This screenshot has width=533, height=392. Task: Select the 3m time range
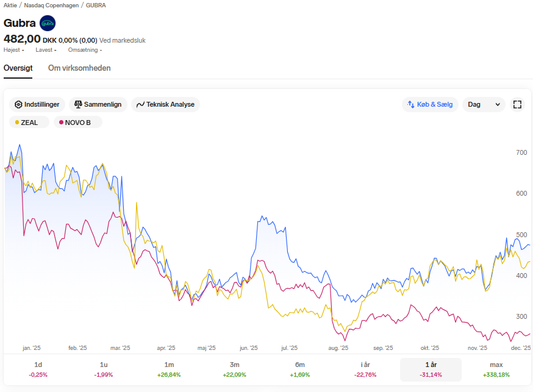click(x=235, y=369)
